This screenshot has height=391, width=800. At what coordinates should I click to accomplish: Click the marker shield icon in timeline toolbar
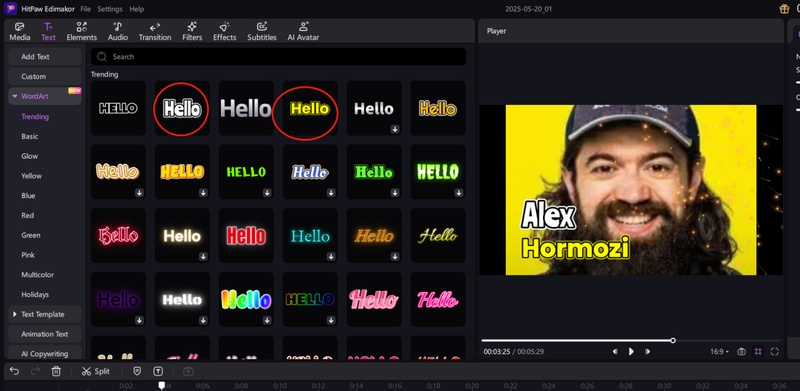pos(137,371)
